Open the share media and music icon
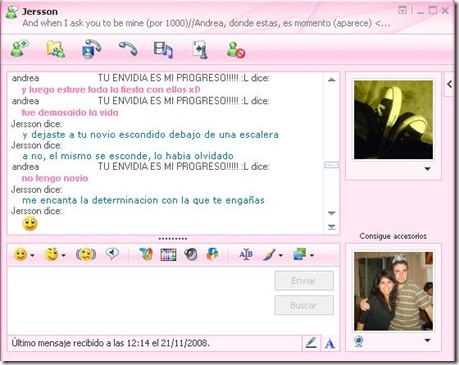The height and width of the screenshot is (365, 459). click(x=163, y=50)
